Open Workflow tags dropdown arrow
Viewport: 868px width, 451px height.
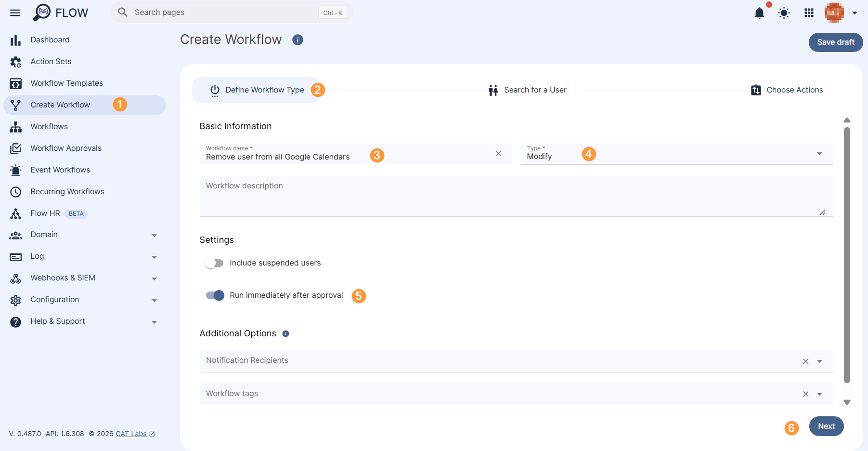click(819, 394)
